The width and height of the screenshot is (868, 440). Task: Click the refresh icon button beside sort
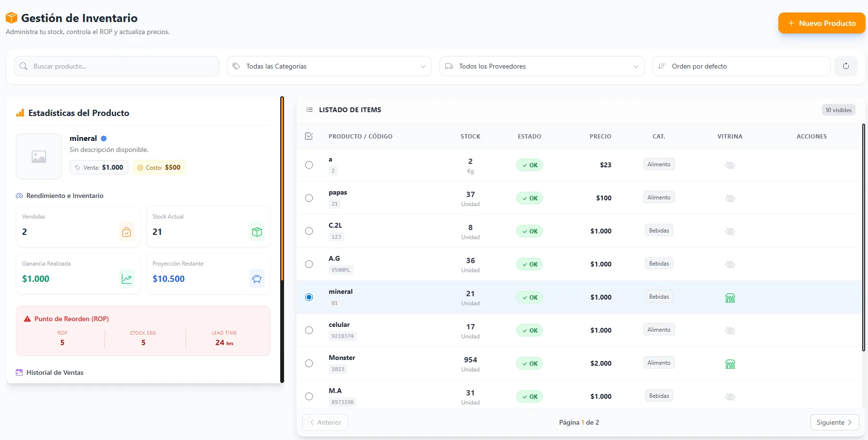[x=845, y=66]
